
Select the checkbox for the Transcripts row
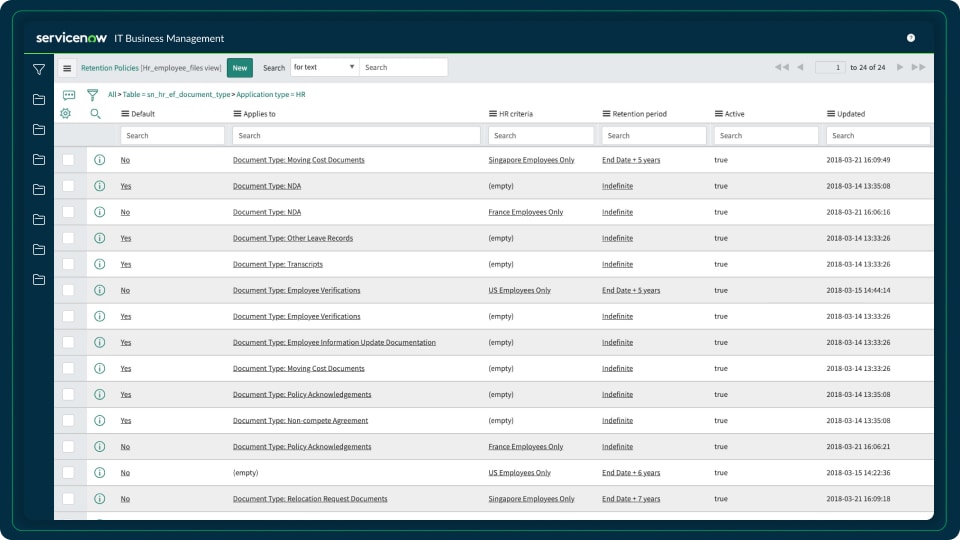pos(68,264)
